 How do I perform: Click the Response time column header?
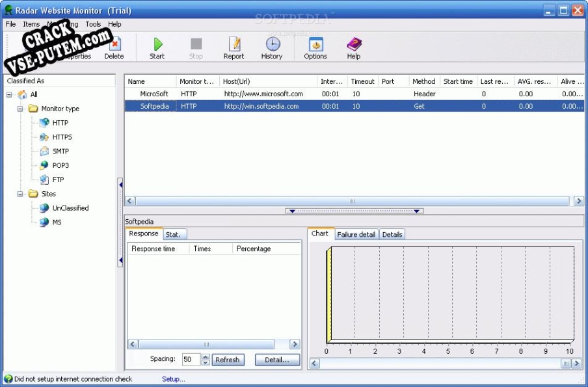(x=159, y=249)
